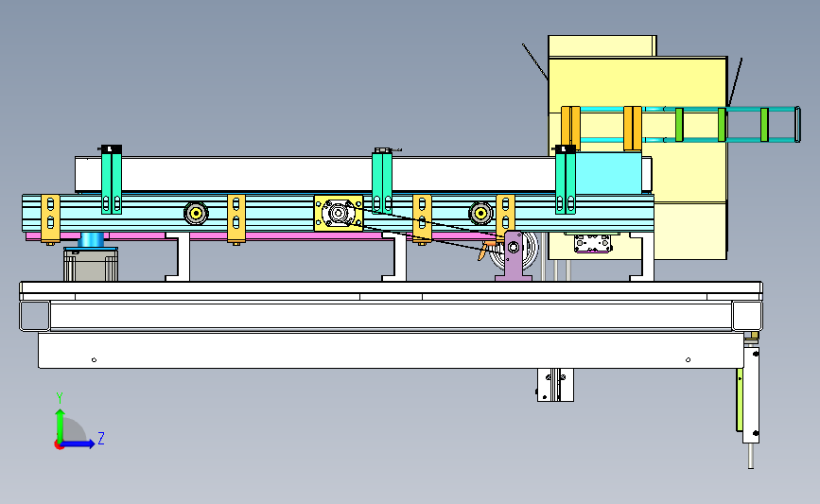The height and width of the screenshot is (504, 820).
Task: Select the leftmost orange slotted bracket
Action: tap(50, 219)
